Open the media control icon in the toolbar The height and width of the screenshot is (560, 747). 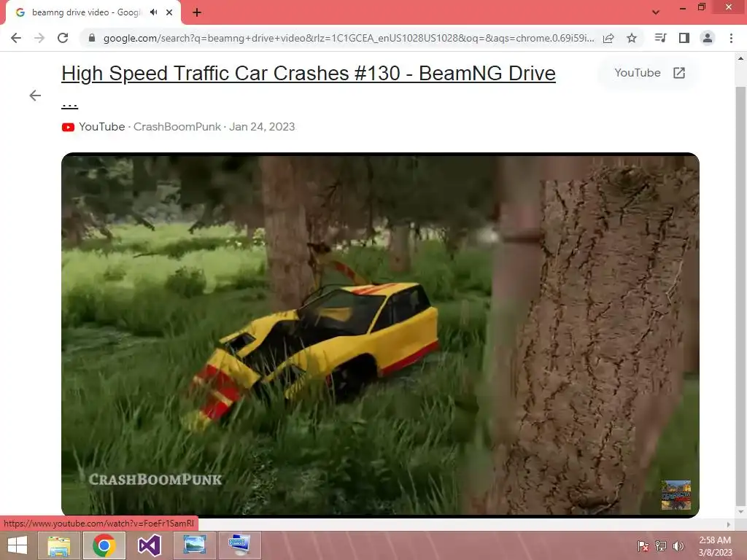660,38
